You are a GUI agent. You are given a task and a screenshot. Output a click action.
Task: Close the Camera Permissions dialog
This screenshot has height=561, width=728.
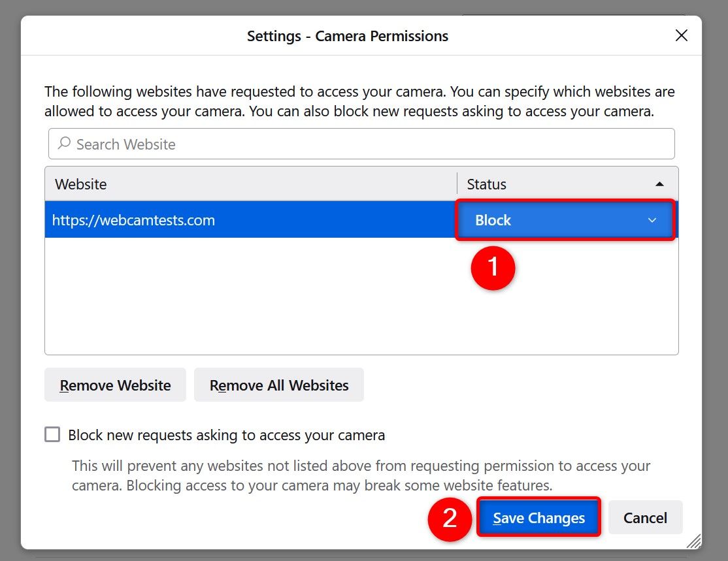click(682, 36)
